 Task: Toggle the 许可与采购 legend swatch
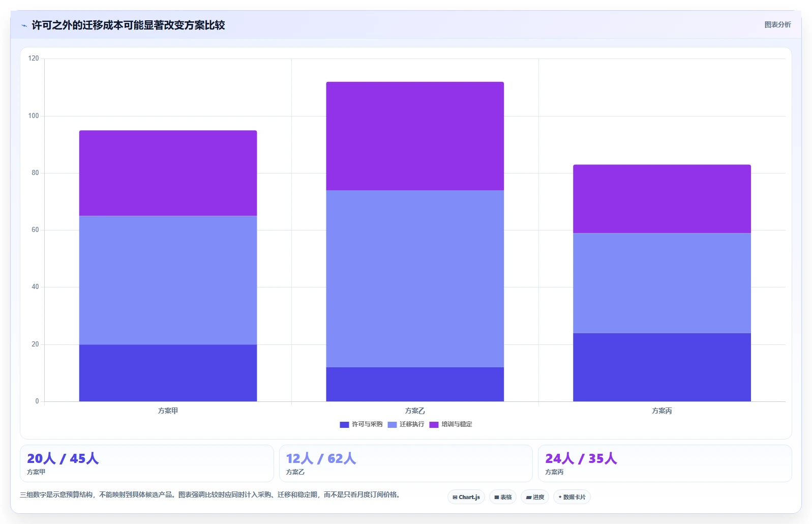pyautogui.click(x=344, y=424)
